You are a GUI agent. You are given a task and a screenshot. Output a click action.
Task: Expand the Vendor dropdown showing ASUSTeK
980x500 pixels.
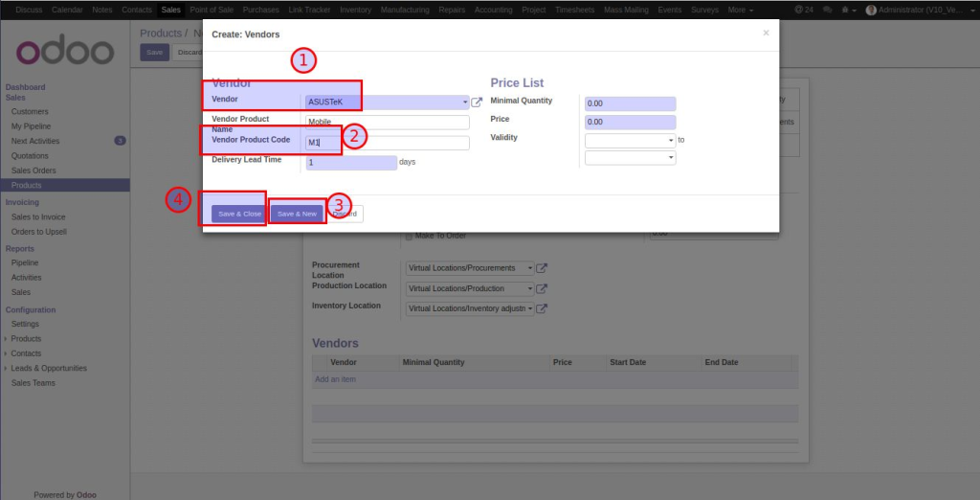click(x=465, y=102)
